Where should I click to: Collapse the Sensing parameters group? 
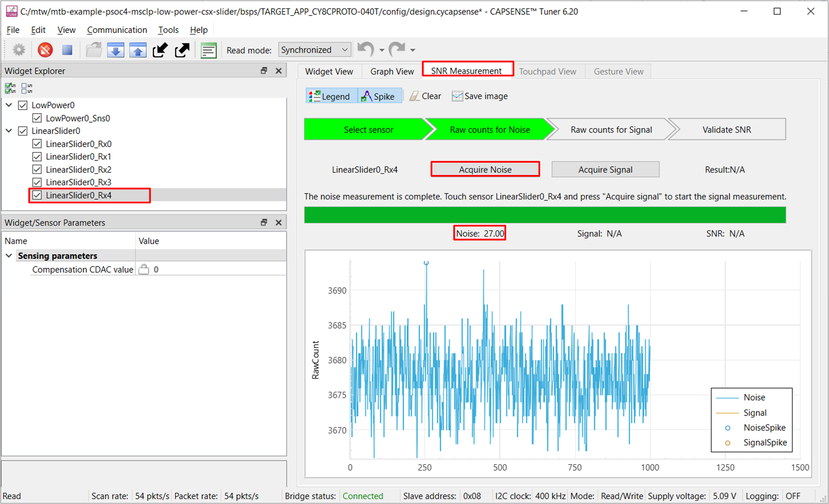[x=9, y=255]
